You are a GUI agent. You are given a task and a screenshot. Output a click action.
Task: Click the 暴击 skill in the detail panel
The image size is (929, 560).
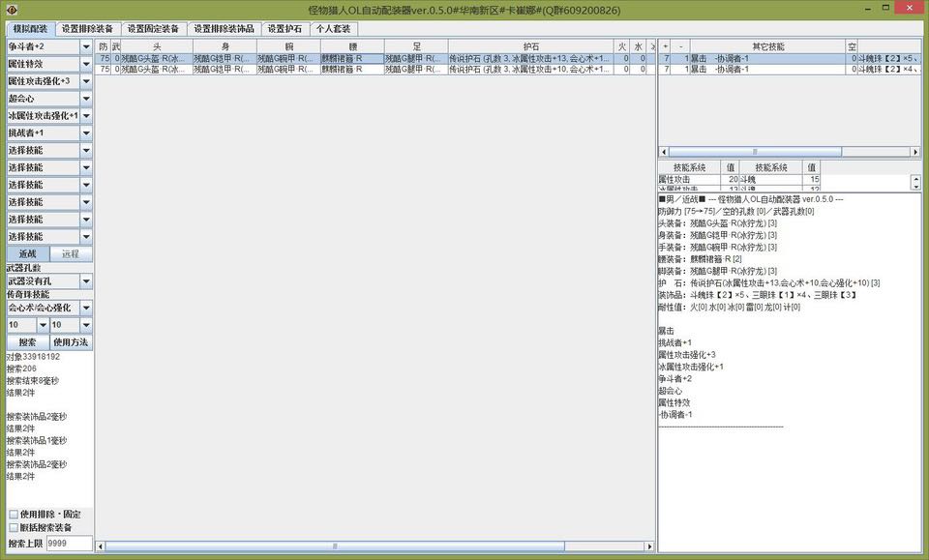[666, 331]
